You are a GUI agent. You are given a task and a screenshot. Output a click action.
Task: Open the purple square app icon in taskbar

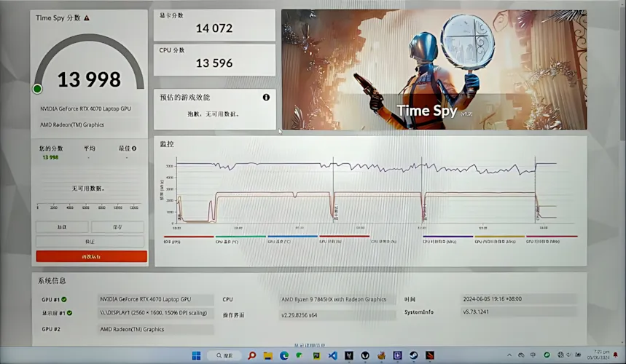coord(397,355)
